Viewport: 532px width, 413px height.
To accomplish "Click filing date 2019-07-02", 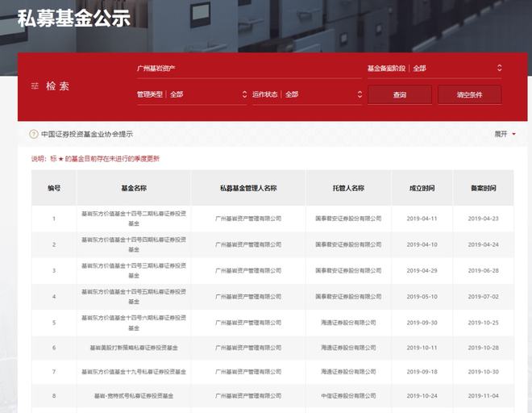I will click(484, 297).
